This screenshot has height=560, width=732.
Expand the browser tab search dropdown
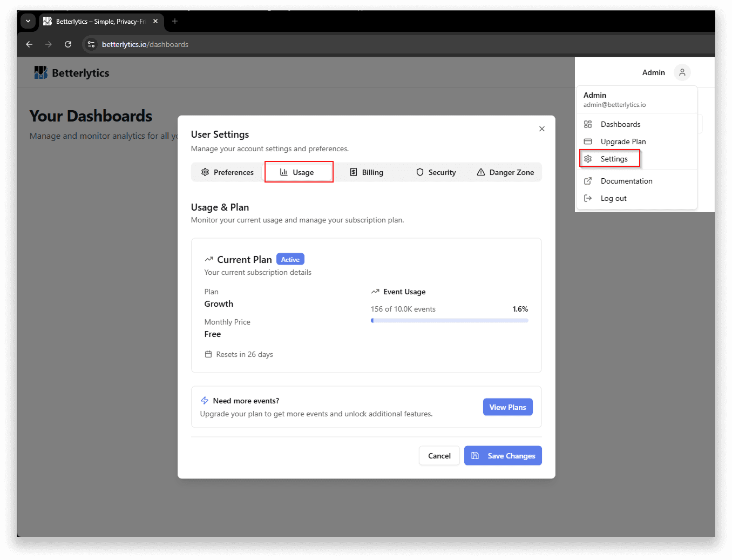click(28, 22)
